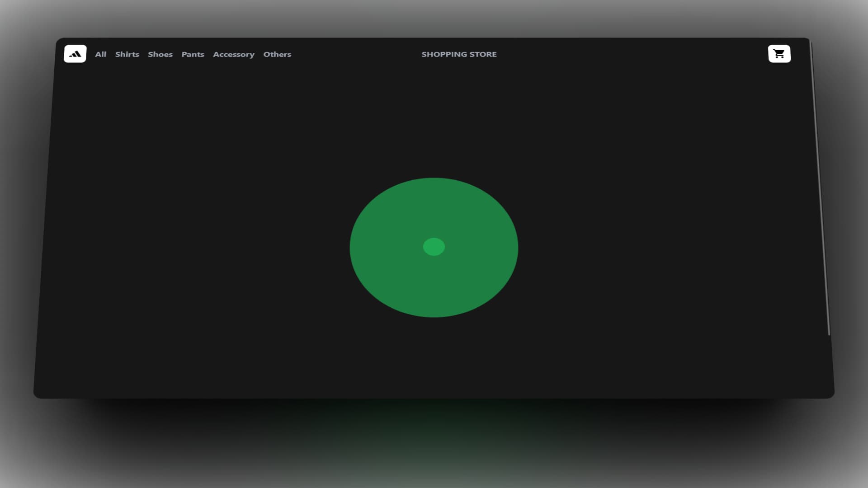Browse the Pants category
This screenshot has height=488, width=868.
[193, 54]
